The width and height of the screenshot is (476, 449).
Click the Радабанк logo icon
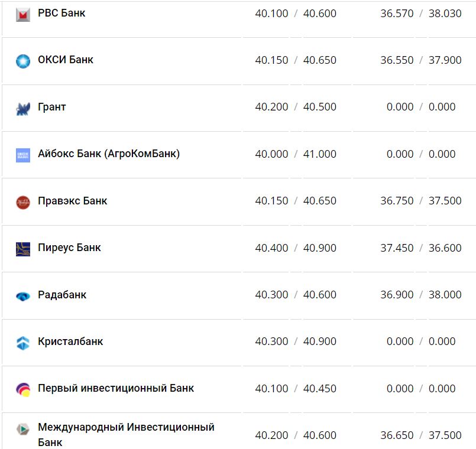[x=23, y=296]
